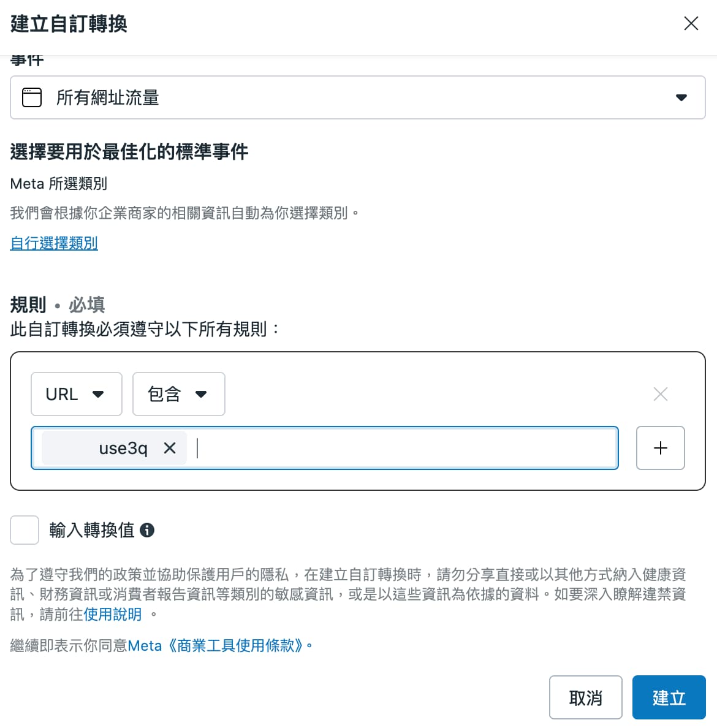Expand the URL rule type dropdown

pyautogui.click(x=77, y=394)
